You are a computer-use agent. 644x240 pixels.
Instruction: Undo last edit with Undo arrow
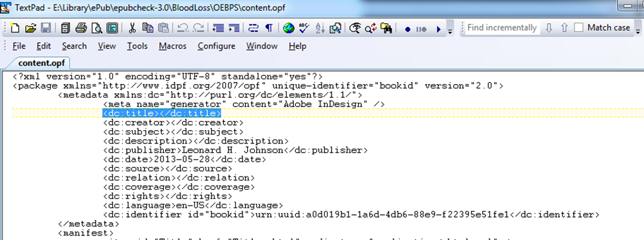point(183,28)
